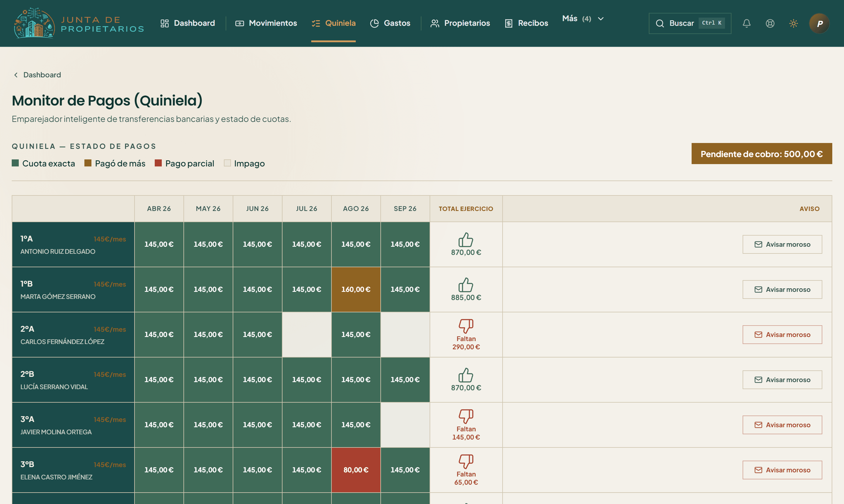Click the search magnifier icon
844x504 pixels.
[x=660, y=23]
